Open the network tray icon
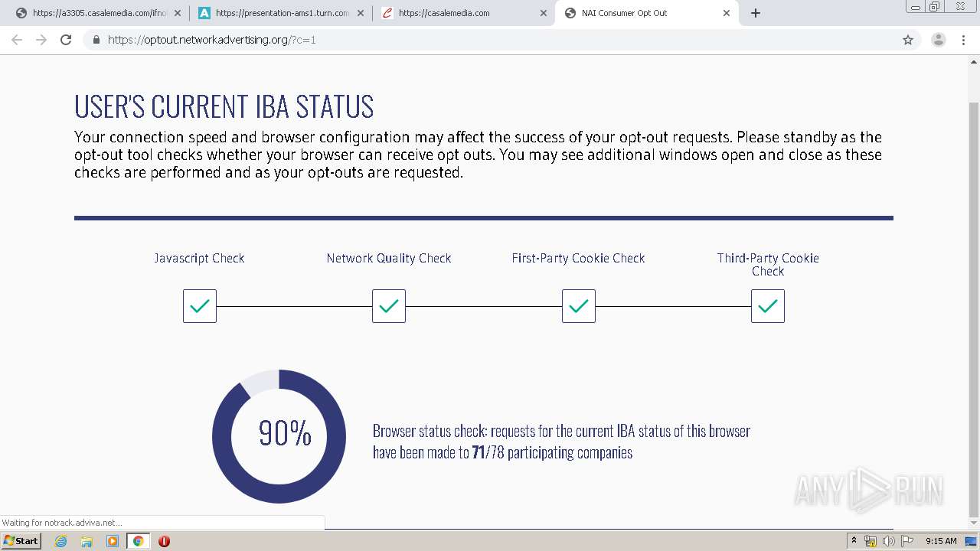Viewport: 980px width, 551px height. [871, 541]
